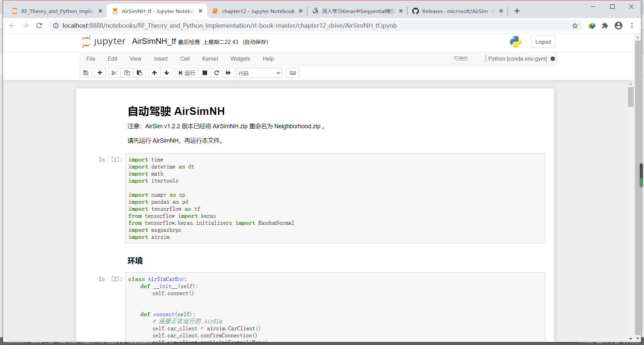Go back in browser history
Image resolution: width=644 pixels, height=345 pixels.
(x=12, y=25)
